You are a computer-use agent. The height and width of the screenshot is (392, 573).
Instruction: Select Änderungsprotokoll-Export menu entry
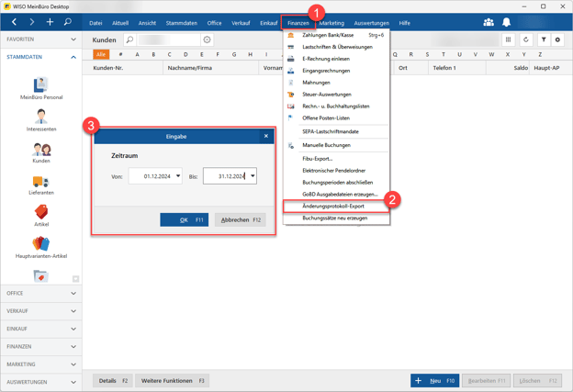point(333,207)
